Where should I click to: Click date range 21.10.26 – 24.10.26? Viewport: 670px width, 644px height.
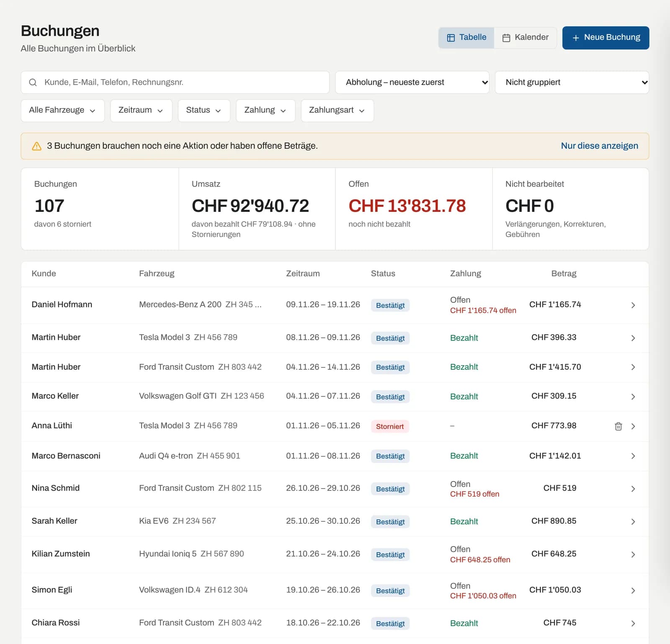323,554
